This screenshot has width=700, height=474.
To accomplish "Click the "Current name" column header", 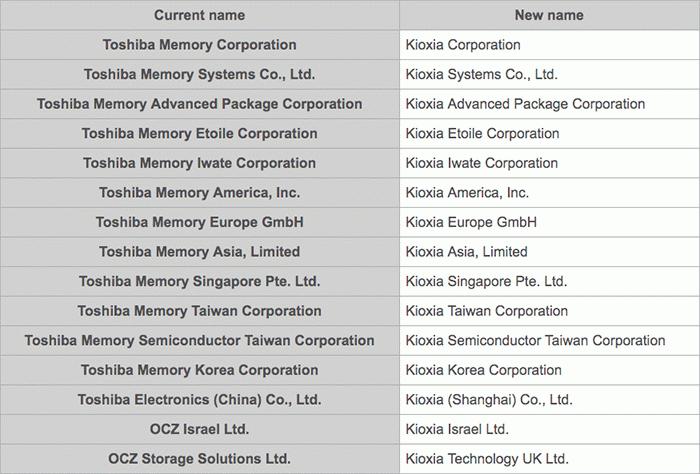I will pyautogui.click(x=199, y=15).
